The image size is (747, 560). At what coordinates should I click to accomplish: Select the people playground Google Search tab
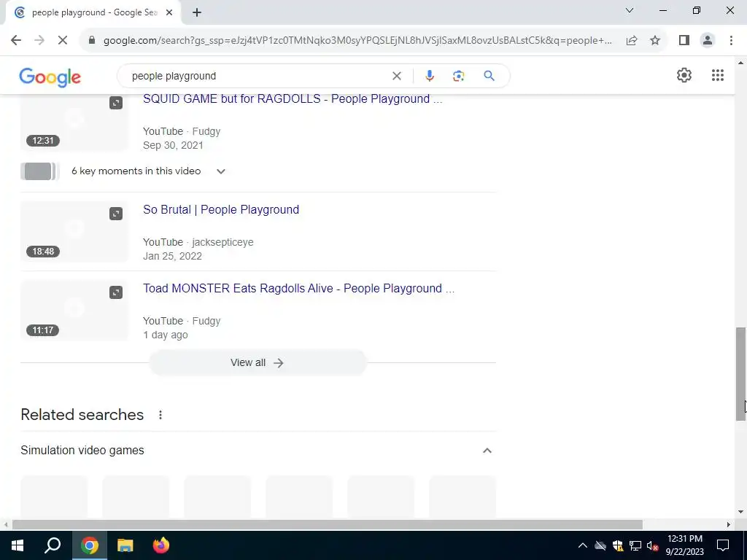click(93, 13)
